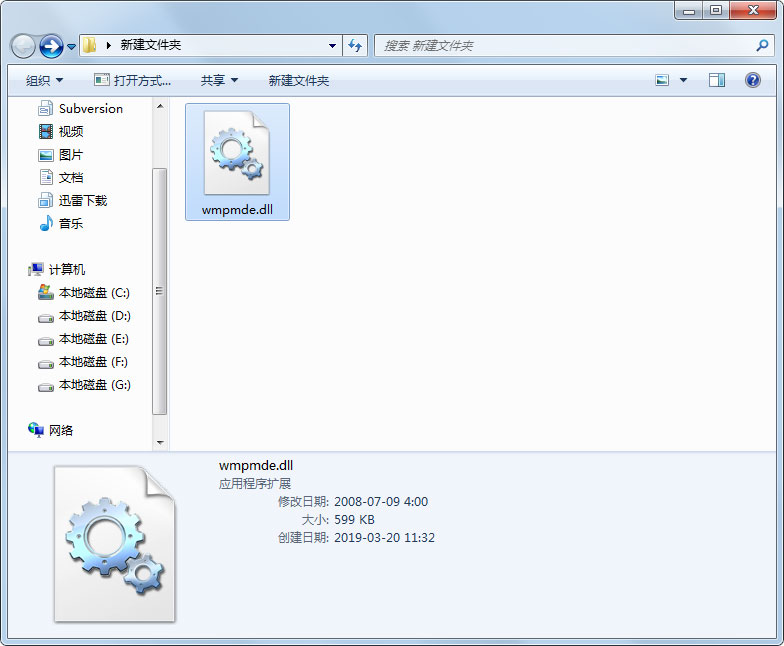Click the G: drive icon
The height and width of the screenshot is (646, 784).
coord(46,387)
